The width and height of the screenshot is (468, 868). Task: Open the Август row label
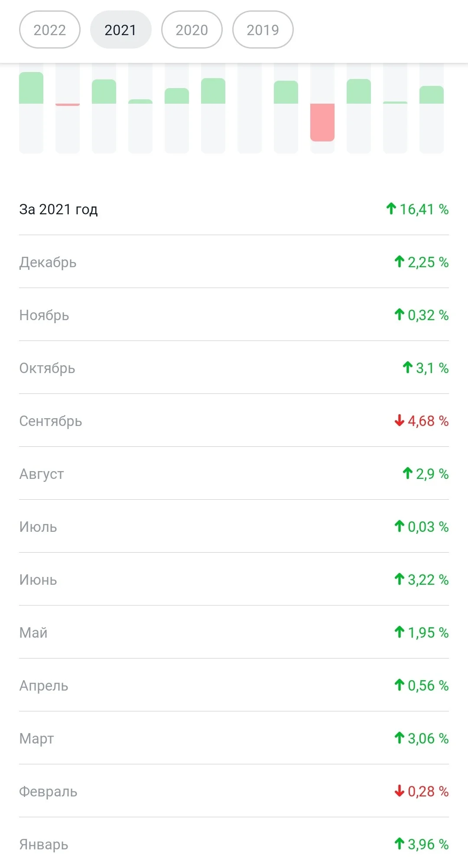[x=42, y=474]
